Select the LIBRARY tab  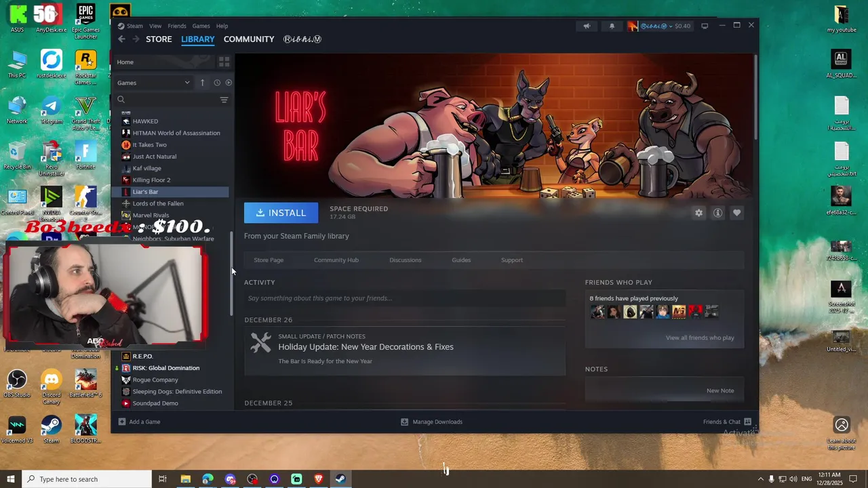pos(197,39)
